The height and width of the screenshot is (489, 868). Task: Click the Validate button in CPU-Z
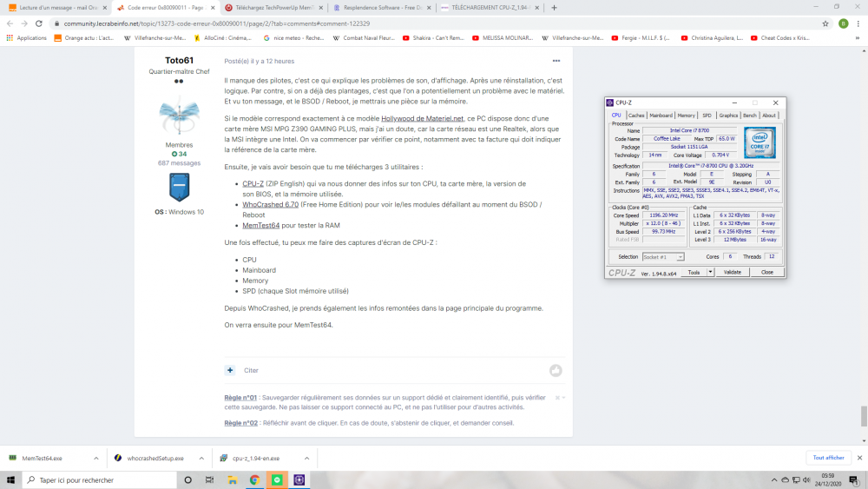pos(732,272)
